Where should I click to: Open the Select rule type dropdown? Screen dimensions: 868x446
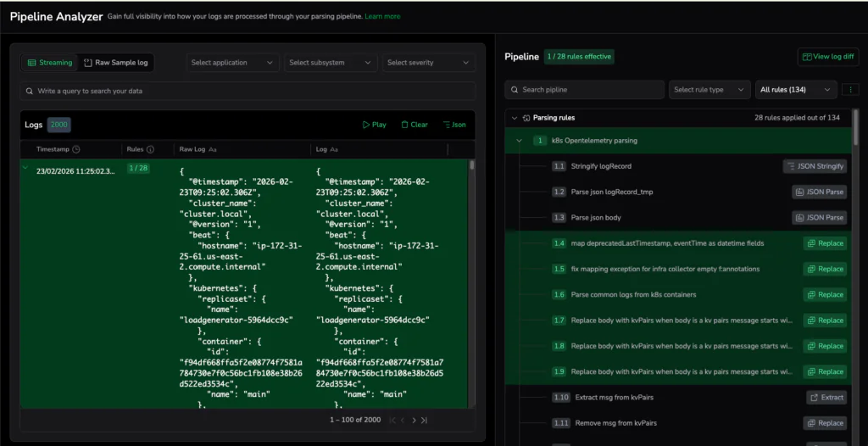(x=709, y=89)
